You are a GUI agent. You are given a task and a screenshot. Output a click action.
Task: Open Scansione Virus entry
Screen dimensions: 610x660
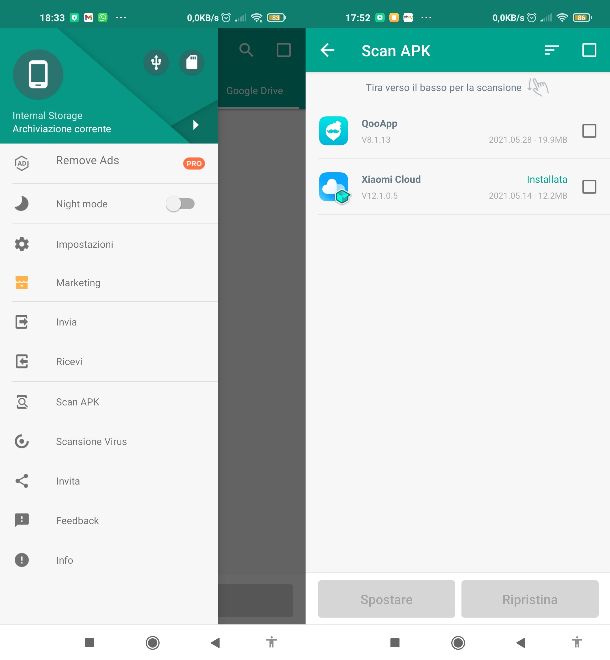click(109, 442)
